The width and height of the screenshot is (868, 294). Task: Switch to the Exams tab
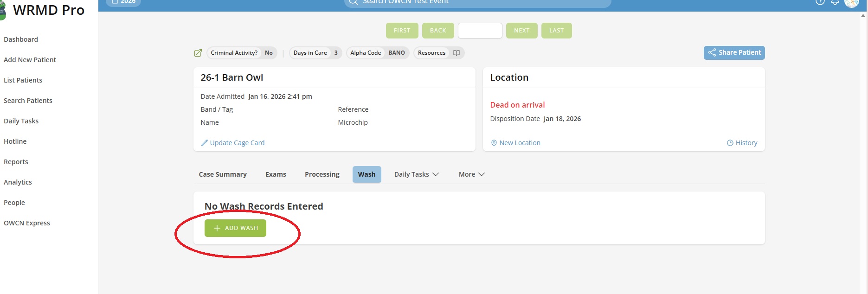[276, 174]
